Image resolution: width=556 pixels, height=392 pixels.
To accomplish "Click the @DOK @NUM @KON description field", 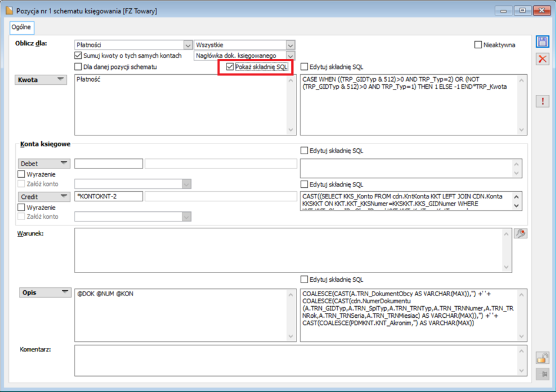I will pos(185,315).
